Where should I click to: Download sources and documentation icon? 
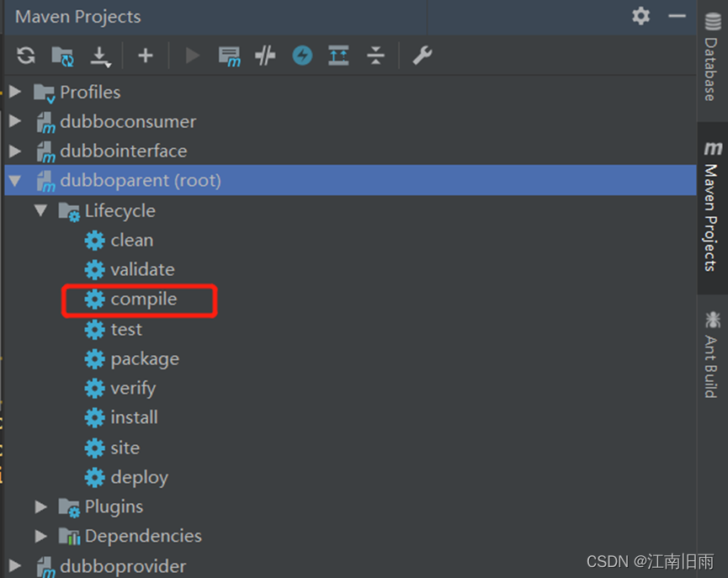click(100, 56)
